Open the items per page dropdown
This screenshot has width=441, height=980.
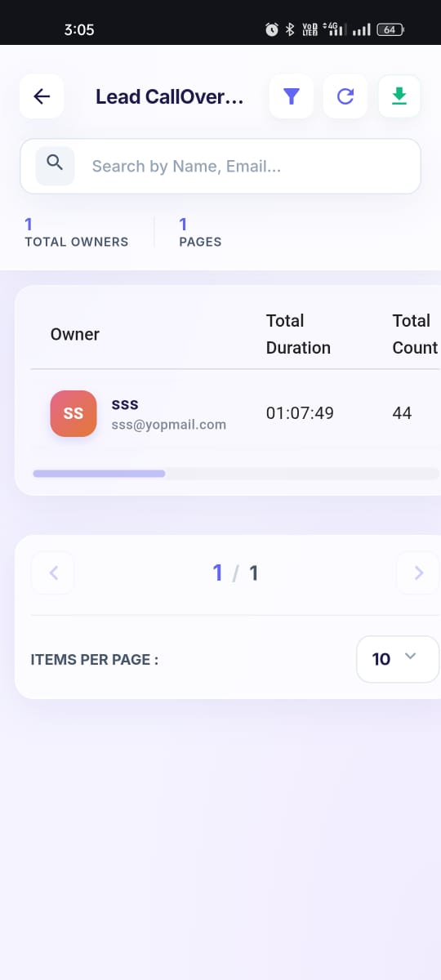[x=398, y=659]
